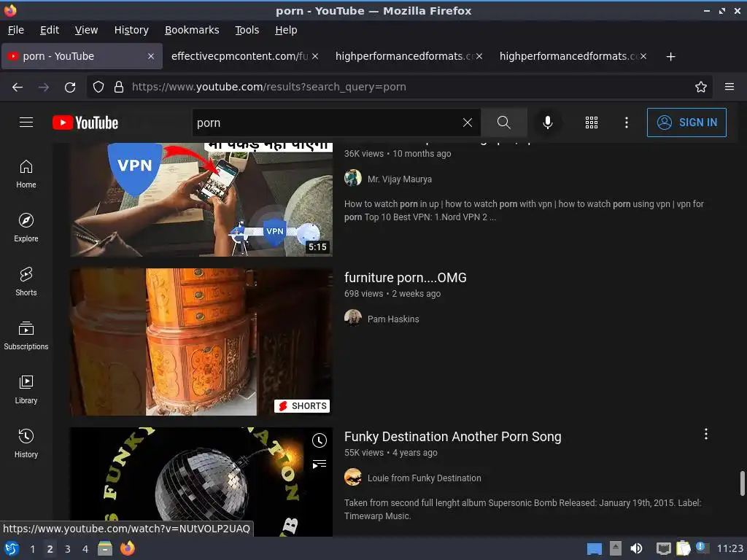Viewport: 747px width, 560px height.
Task: Click the page vertical scrollbar thumb
Action: pyautogui.click(x=742, y=483)
